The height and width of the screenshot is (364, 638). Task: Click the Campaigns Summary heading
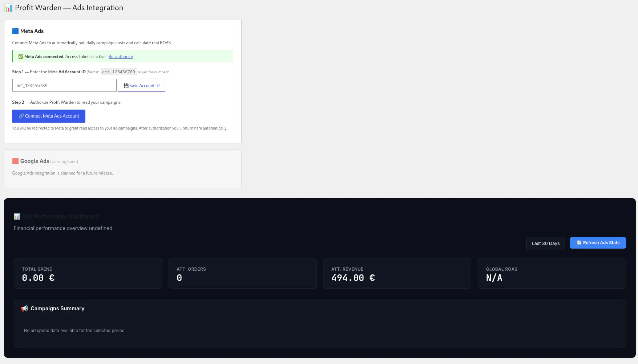point(57,308)
